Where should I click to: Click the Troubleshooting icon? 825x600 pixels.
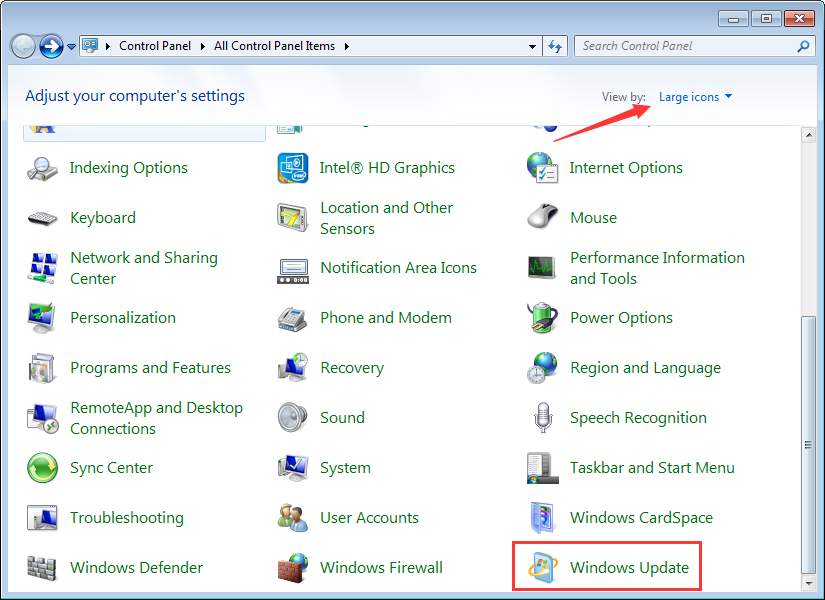pos(42,518)
